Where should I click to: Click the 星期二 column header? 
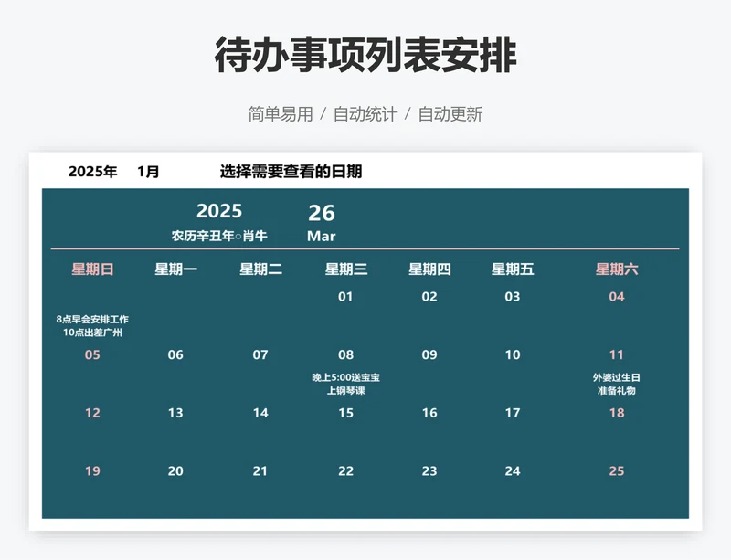point(260,269)
